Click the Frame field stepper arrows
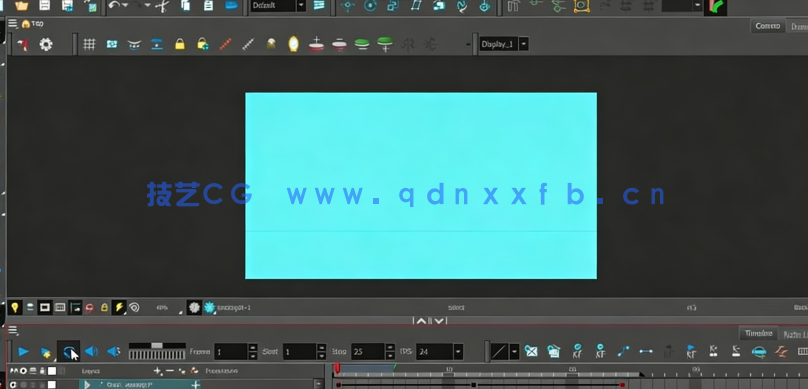808x389 pixels. (252, 352)
